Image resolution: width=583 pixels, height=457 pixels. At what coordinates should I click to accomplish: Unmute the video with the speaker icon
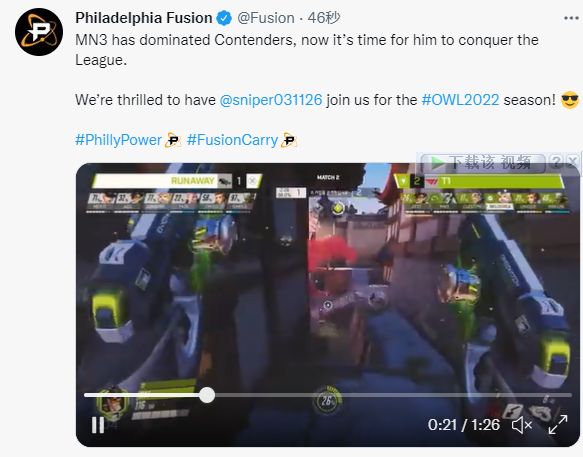(x=522, y=425)
